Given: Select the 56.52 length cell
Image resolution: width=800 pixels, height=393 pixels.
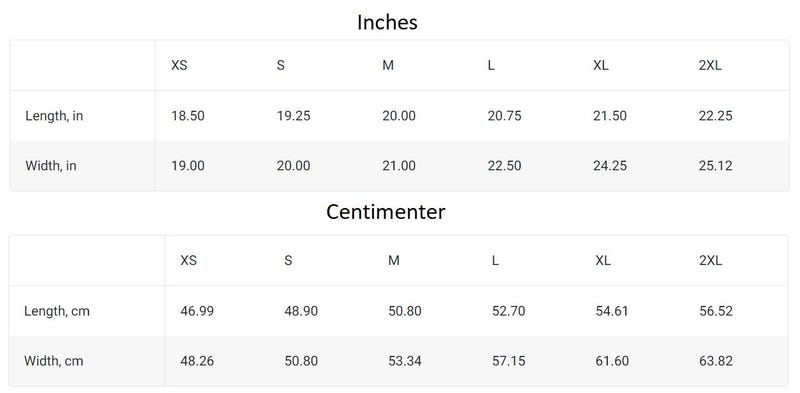Looking at the screenshot, I should coord(716,311).
